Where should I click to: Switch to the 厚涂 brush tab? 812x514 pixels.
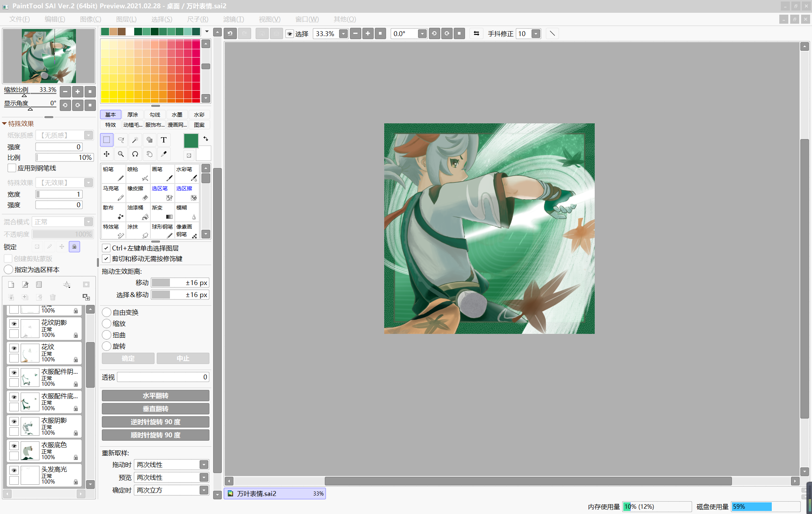tap(133, 115)
